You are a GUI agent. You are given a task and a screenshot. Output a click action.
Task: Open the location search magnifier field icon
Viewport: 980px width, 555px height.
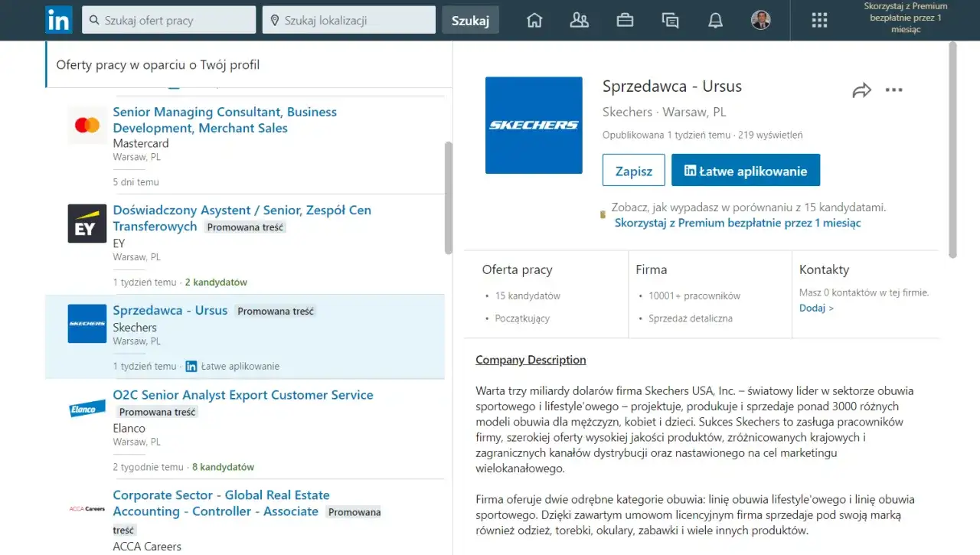coord(274,19)
